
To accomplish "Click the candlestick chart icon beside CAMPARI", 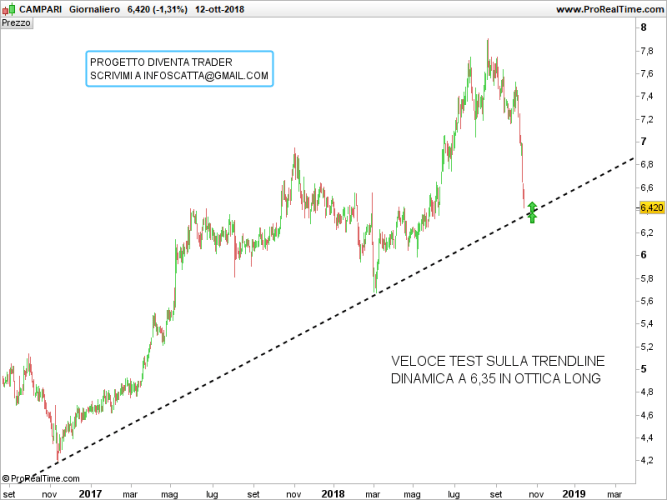I will point(8,9).
